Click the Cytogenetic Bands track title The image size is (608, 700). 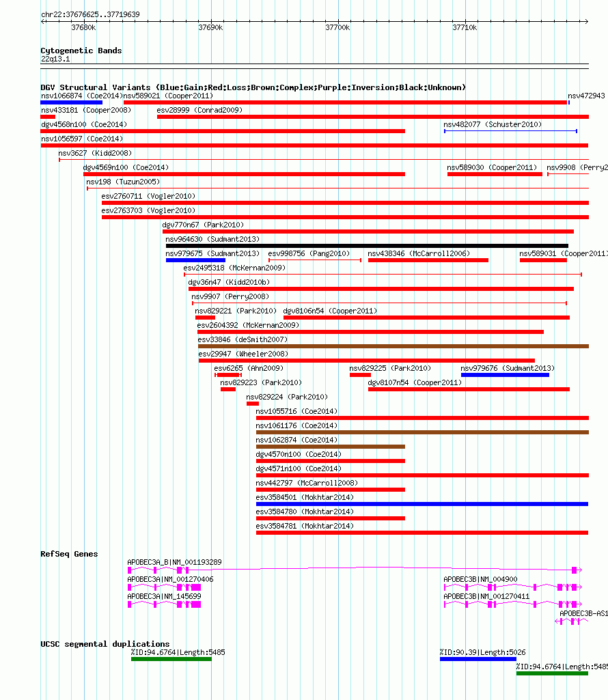pyautogui.click(x=81, y=51)
